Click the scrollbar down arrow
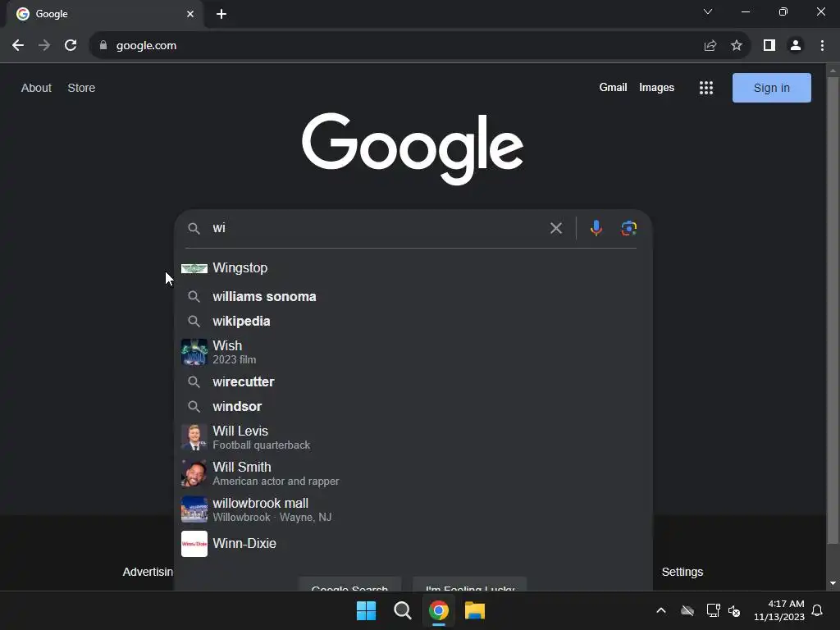Image resolution: width=840 pixels, height=630 pixels. click(833, 583)
